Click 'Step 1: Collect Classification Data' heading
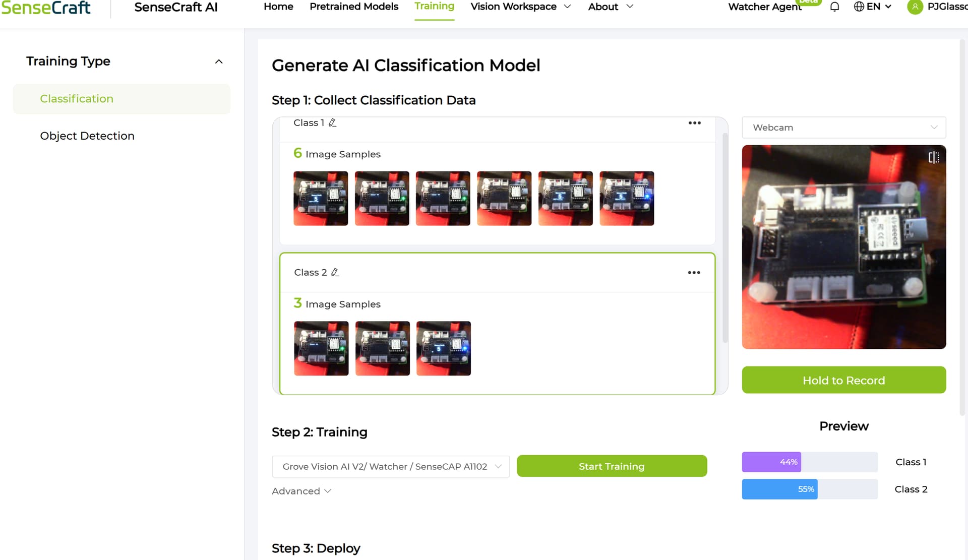Viewport: 968px width, 560px height. [x=374, y=100]
